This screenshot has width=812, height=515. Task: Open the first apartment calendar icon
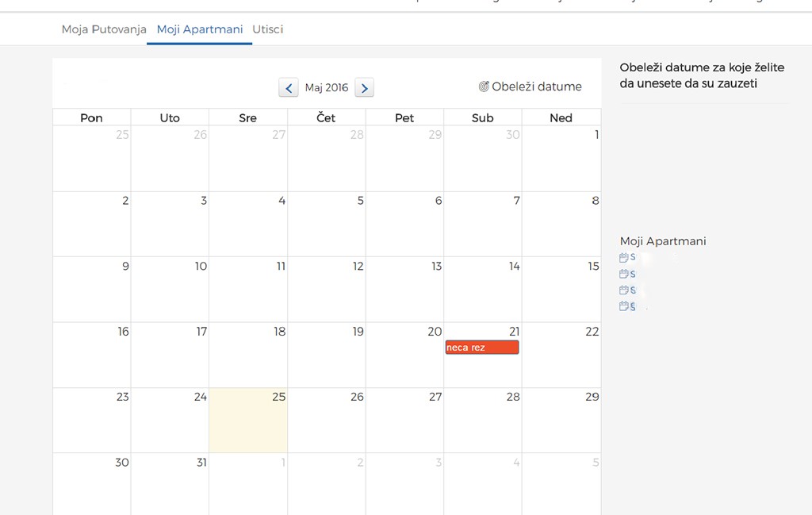[624, 257]
